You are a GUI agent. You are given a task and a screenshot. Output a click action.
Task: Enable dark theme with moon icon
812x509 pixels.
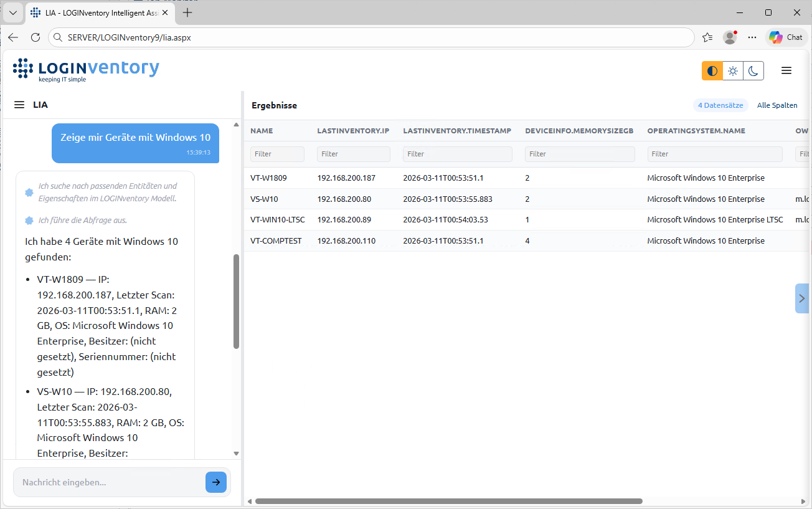(x=753, y=71)
